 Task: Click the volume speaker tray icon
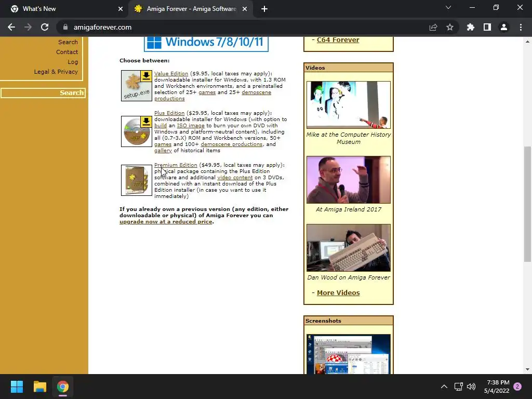pyautogui.click(x=471, y=387)
